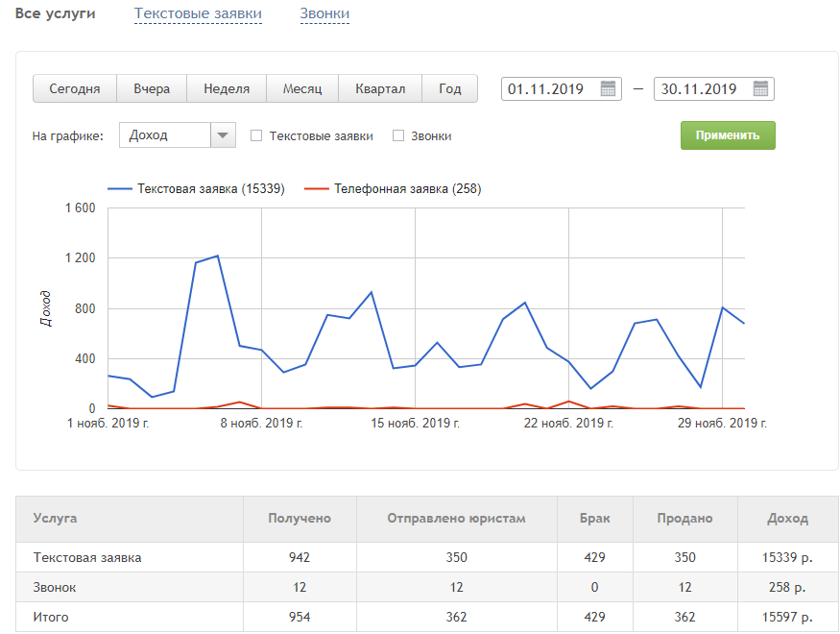
Task: Open the Звонки tab
Action: point(324,14)
